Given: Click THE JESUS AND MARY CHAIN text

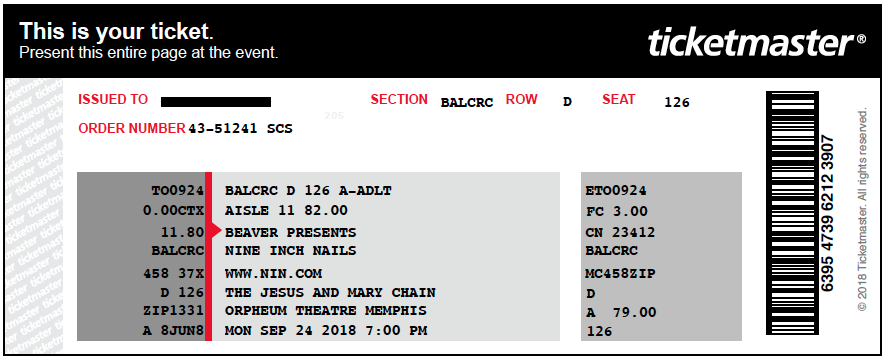Looking at the screenshot, I should (330, 293).
